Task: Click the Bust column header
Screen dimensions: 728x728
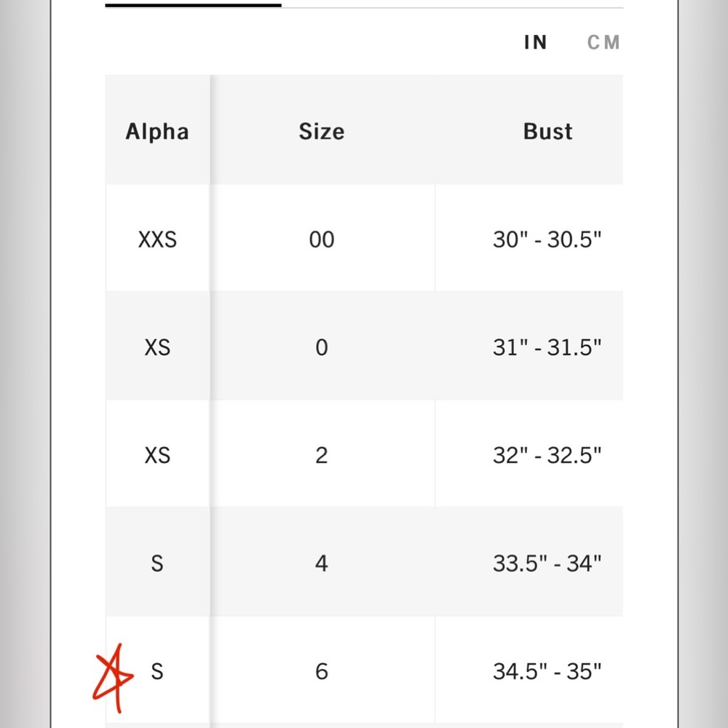Action: 547,132
